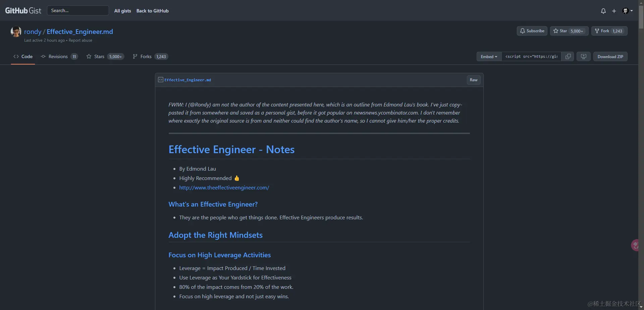644x310 pixels.
Task: Open the 5,000+ count beside the Star button
Action: 577,31
